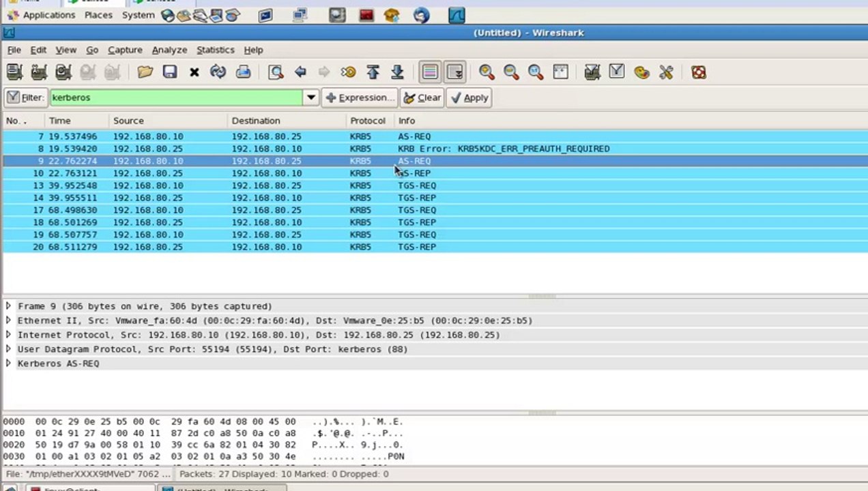Image resolution: width=868 pixels, height=491 pixels.
Task: Toggle colorize packet list button
Action: (x=430, y=72)
